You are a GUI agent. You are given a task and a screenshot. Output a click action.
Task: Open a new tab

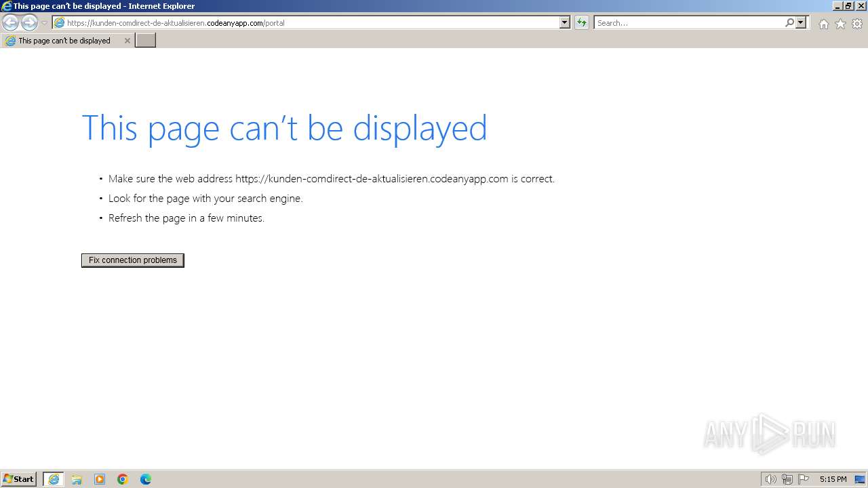pyautogui.click(x=146, y=41)
